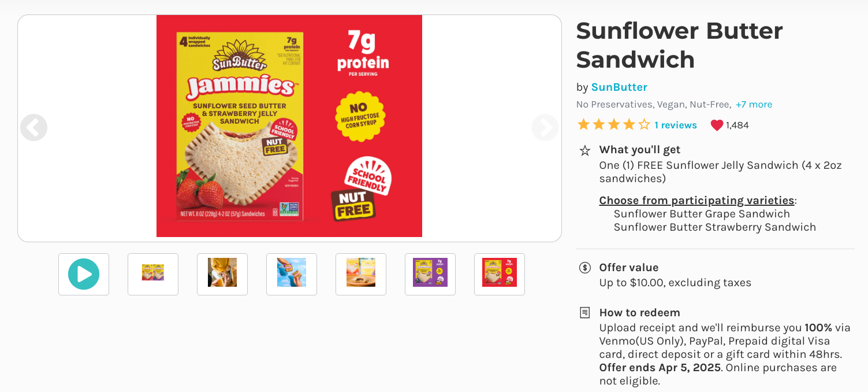Select the red strawberry Jammies thumbnail
Image resolution: width=868 pixels, height=392 pixels.
[x=500, y=274]
